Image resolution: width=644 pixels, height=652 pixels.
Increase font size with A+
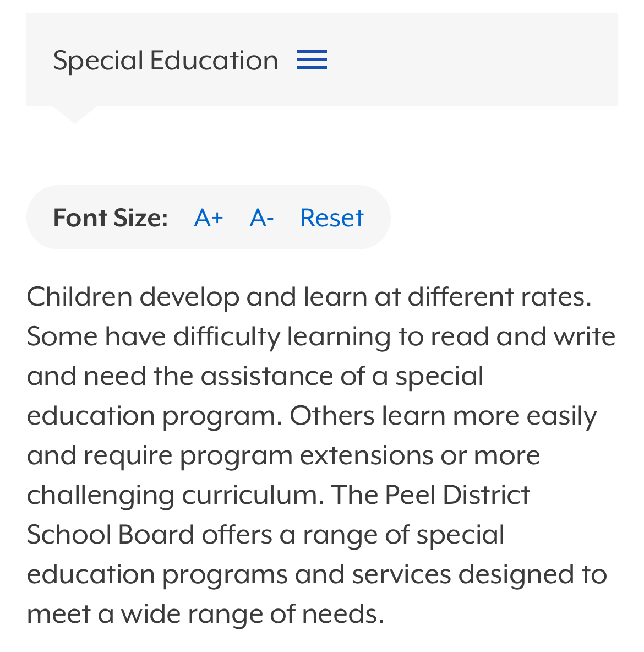pos(209,218)
